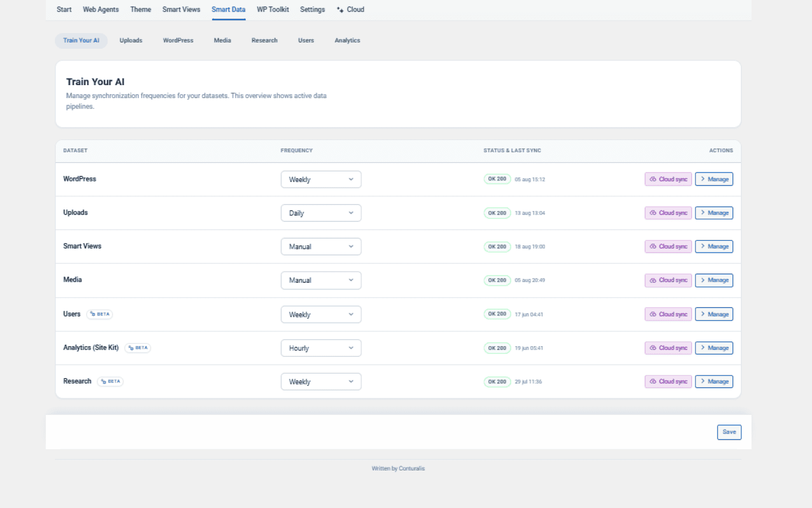The height and width of the screenshot is (508, 812).
Task: Click the Smart Views dataset name
Action: (82, 246)
